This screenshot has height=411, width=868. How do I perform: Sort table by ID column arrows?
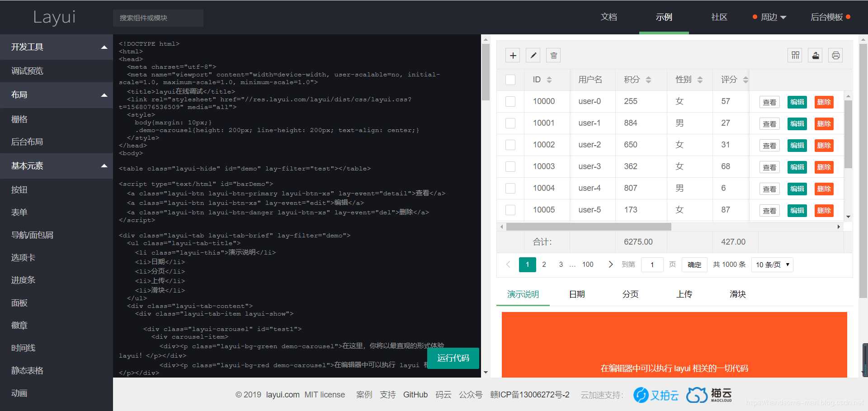coord(549,80)
